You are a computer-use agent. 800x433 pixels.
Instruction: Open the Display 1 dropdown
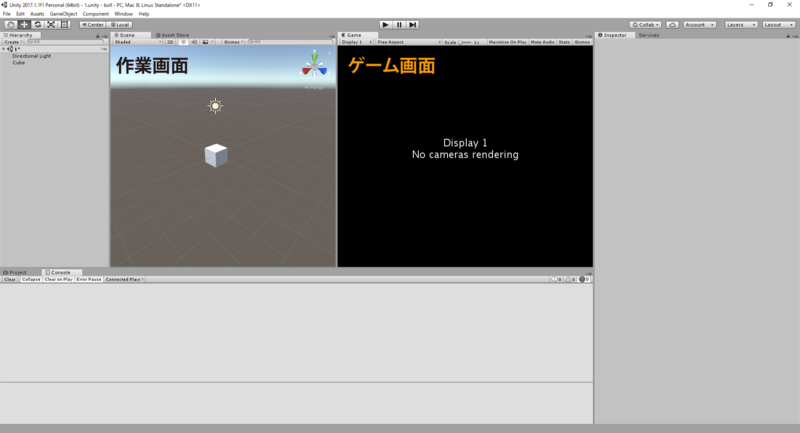(356, 42)
